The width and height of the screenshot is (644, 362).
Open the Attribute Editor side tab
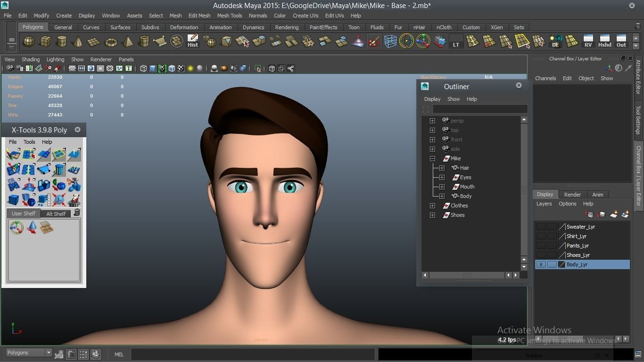click(x=638, y=76)
